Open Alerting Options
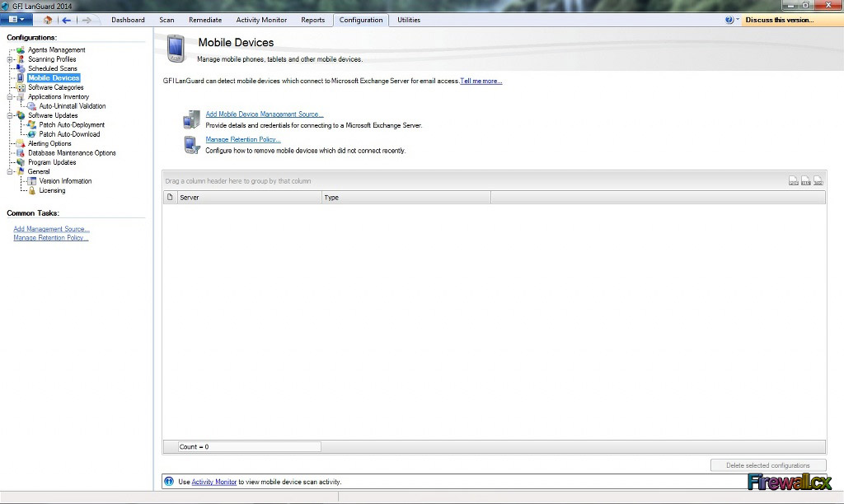The width and height of the screenshot is (844, 504). pos(49,143)
